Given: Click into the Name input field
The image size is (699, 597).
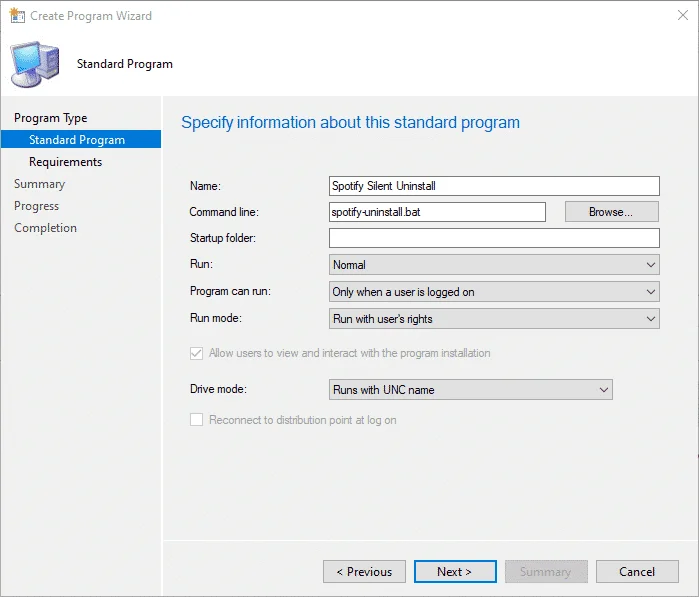Looking at the screenshot, I should pos(494,186).
